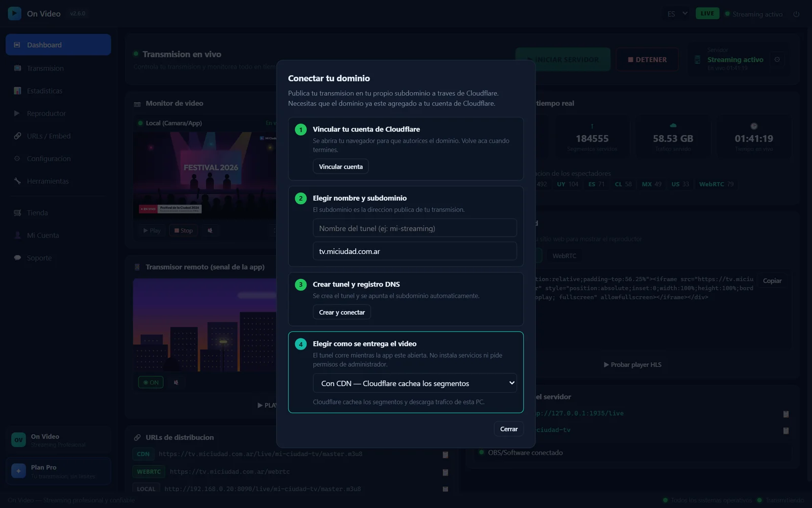The width and height of the screenshot is (812, 508).
Task: Click the Transmisor remoto city skyline preview
Action: [205, 325]
